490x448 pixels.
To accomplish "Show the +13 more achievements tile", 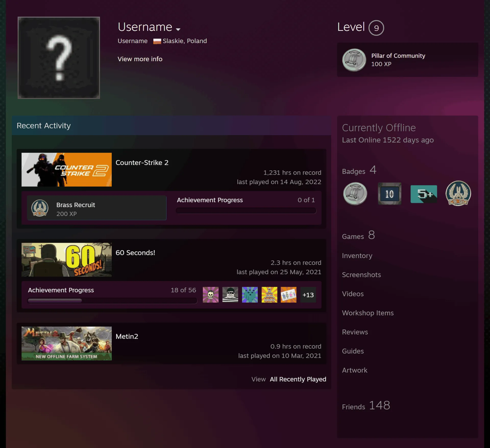I will [308, 295].
